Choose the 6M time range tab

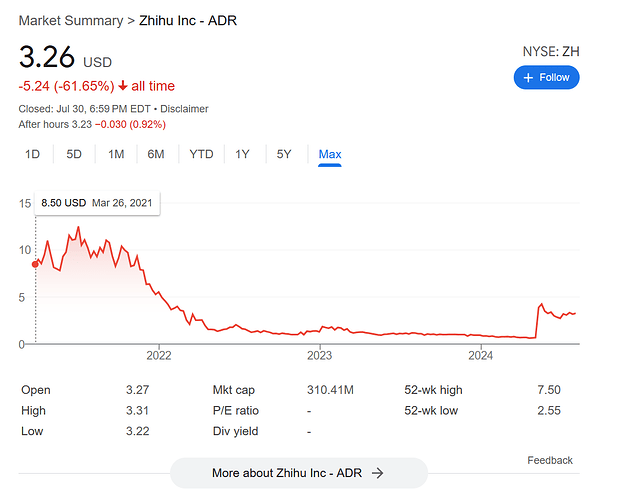tap(156, 154)
